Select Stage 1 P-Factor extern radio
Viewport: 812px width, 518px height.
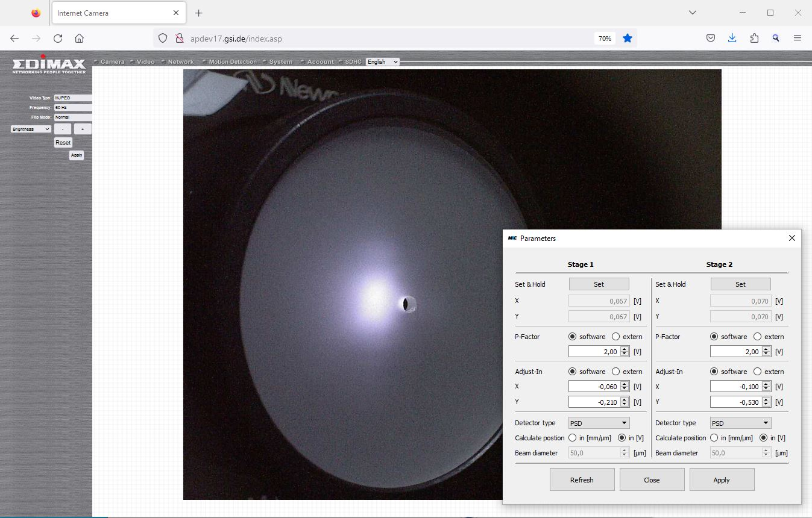tap(615, 337)
